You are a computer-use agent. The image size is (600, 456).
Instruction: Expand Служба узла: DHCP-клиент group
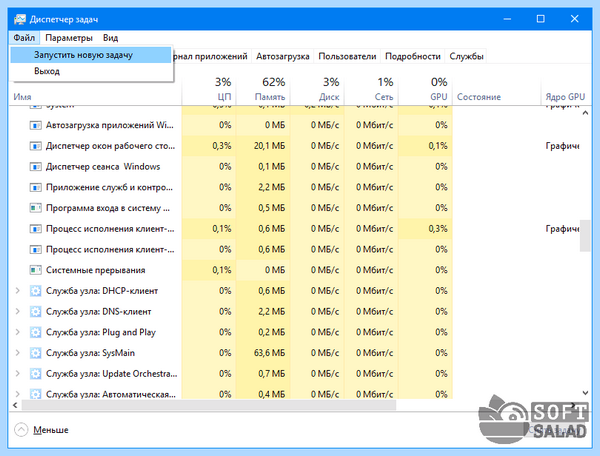(x=18, y=291)
